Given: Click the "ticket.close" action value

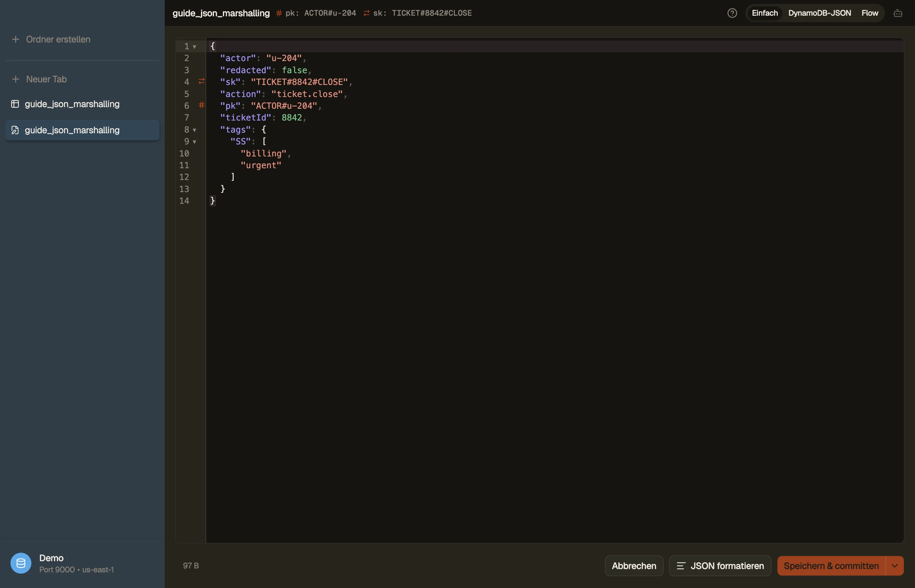Looking at the screenshot, I should point(307,94).
